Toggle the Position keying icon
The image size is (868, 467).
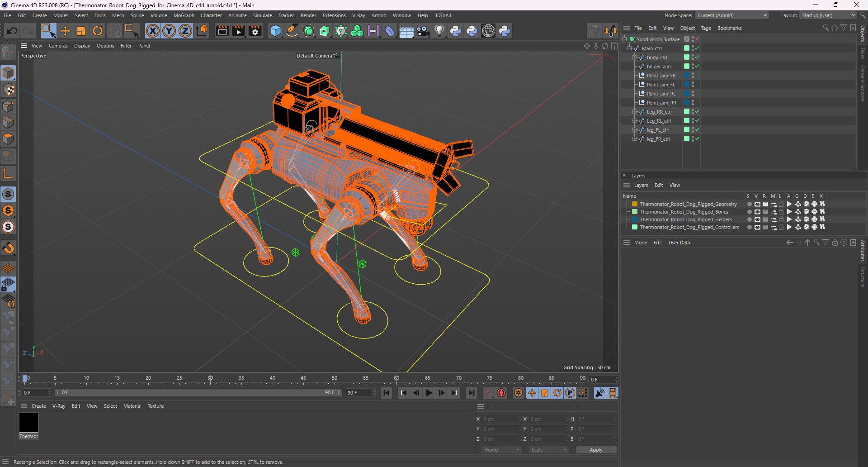(x=532, y=393)
